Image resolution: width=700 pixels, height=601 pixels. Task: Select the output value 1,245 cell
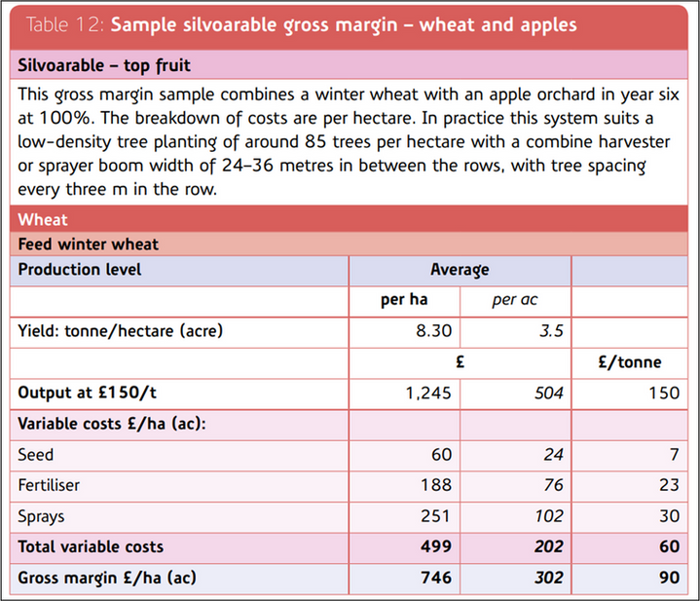[x=428, y=394]
